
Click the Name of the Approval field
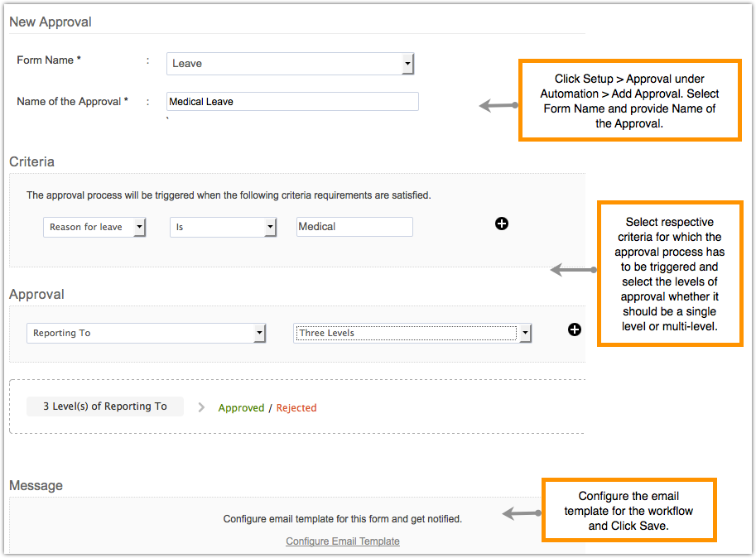pos(292,102)
